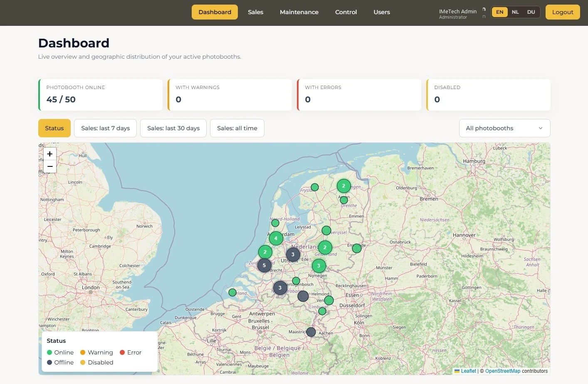Image resolution: width=588 pixels, height=384 pixels.
Task: Select the dark offline marker left of Helmond
Action: coord(303,296)
